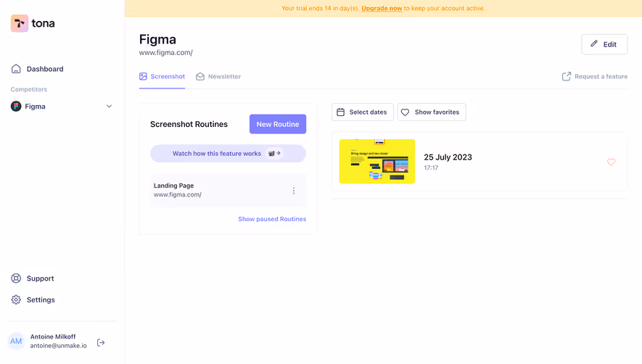Click the Antoine Milkoff user name
The image size is (642, 364).
53,336
